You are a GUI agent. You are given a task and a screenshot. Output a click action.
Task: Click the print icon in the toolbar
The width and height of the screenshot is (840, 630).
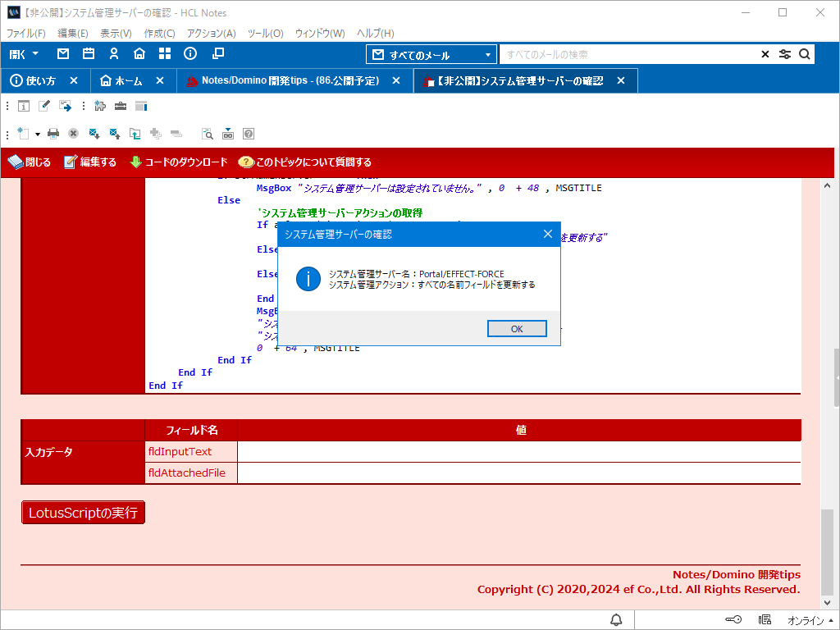tap(53, 134)
